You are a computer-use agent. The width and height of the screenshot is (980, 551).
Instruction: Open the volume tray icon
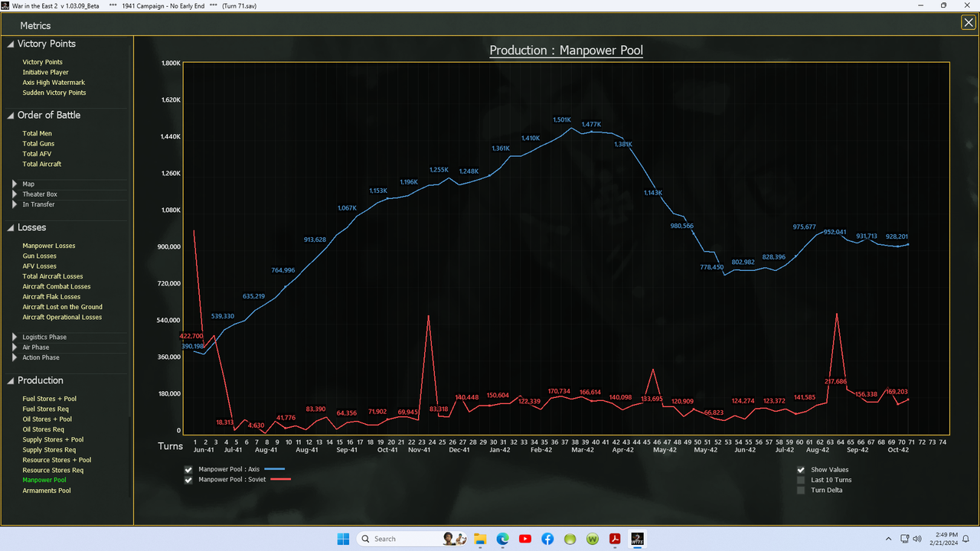point(918,539)
